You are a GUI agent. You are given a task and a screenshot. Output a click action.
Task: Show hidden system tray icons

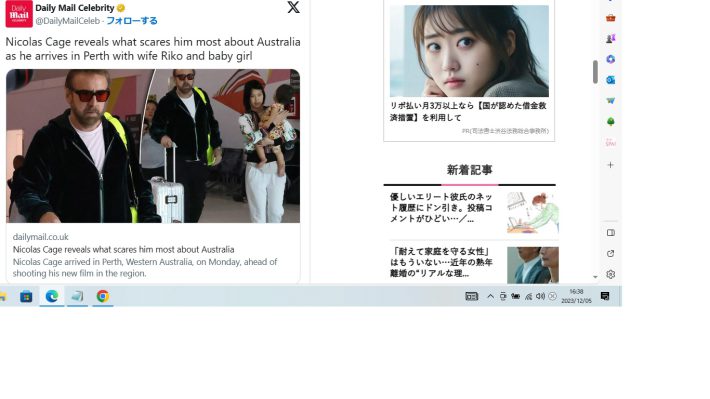coord(490,297)
